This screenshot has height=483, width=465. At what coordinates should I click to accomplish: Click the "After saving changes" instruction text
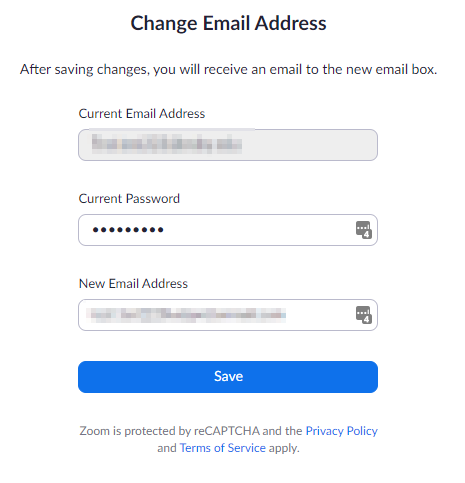point(228,69)
